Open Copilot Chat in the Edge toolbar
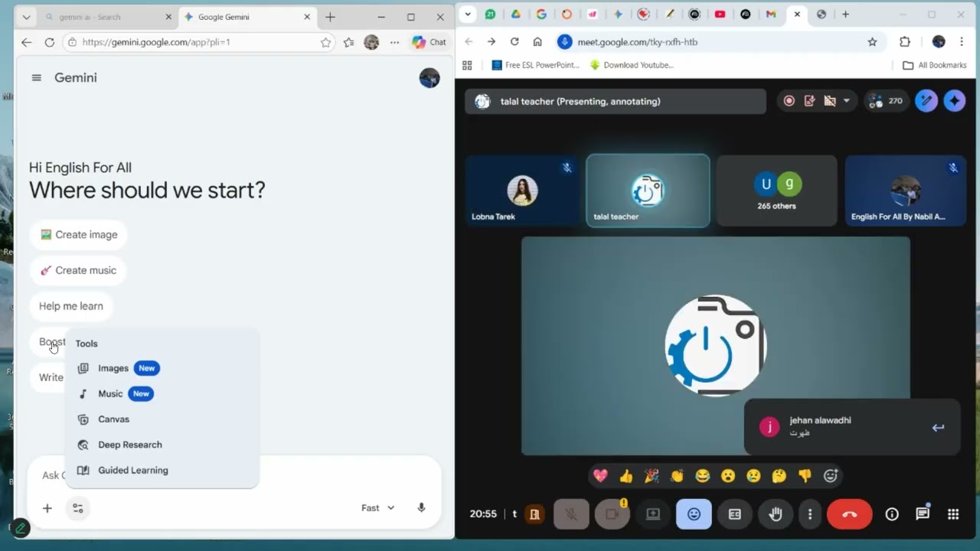The image size is (980, 551). [x=430, y=42]
